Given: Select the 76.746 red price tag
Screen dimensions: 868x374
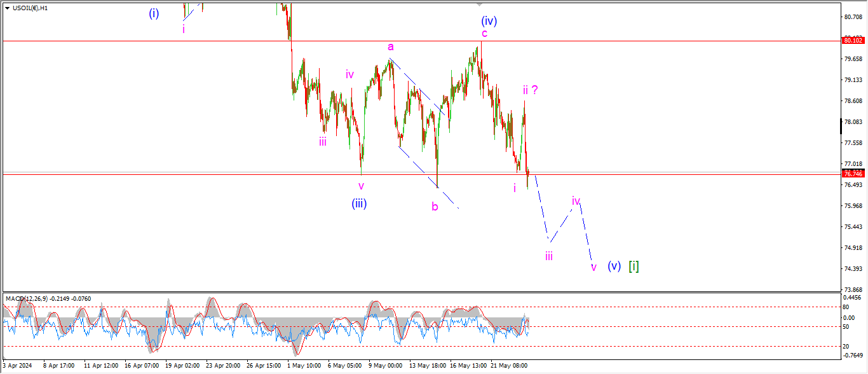Looking at the screenshot, I should tap(851, 174).
